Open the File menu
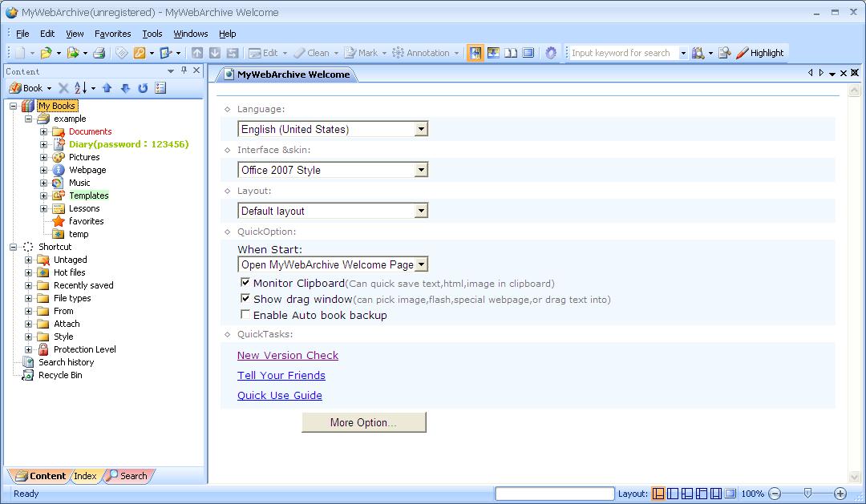Viewport: 866px width, 504px height. click(22, 34)
